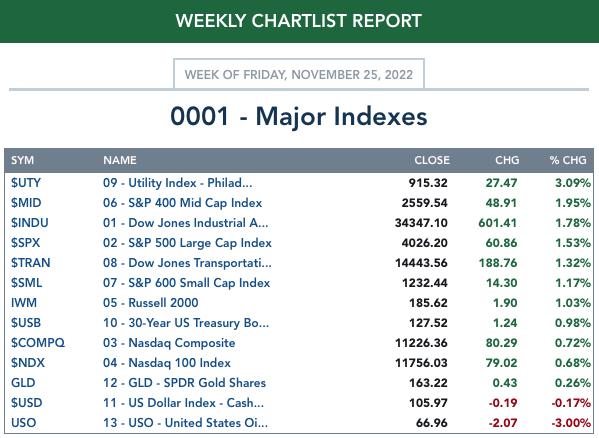Sort by the NAME column header
The width and height of the screenshot is (599, 438).
coord(120,160)
